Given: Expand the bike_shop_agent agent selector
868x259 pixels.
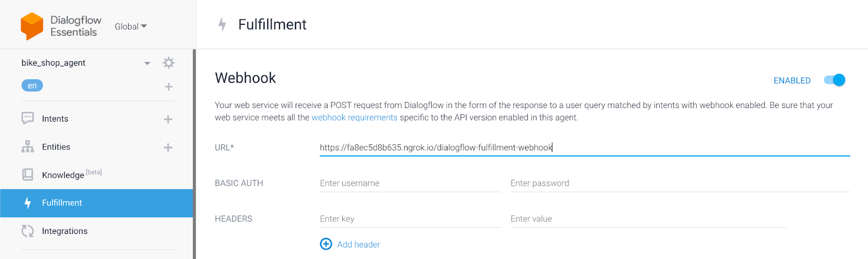Looking at the screenshot, I should click(x=147, y=64).
